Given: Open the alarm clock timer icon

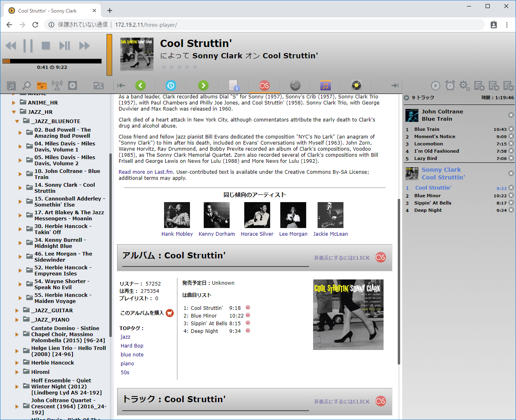Looking at the screenshot, I should click(450, 85).
